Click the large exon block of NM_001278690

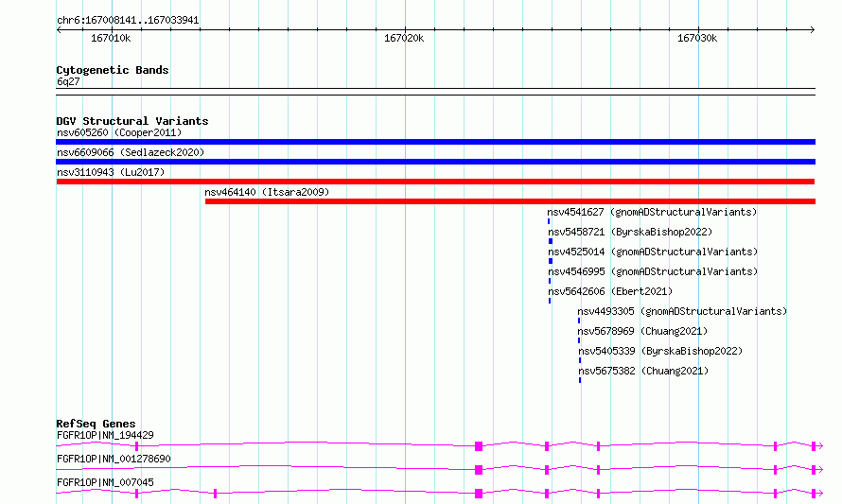[479, 470]
